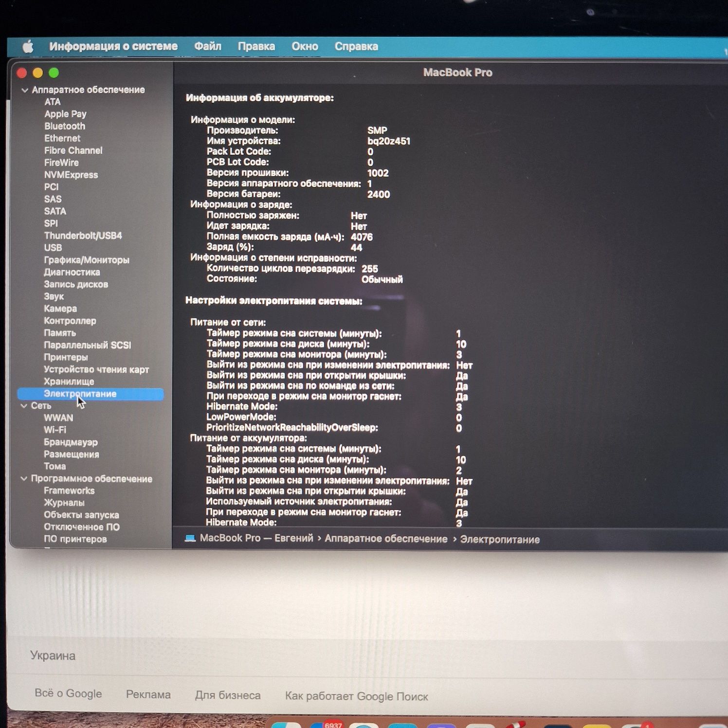Select SPI in the sidebar
The width and height of the screenshot is (728, 728).
(51, 223)
